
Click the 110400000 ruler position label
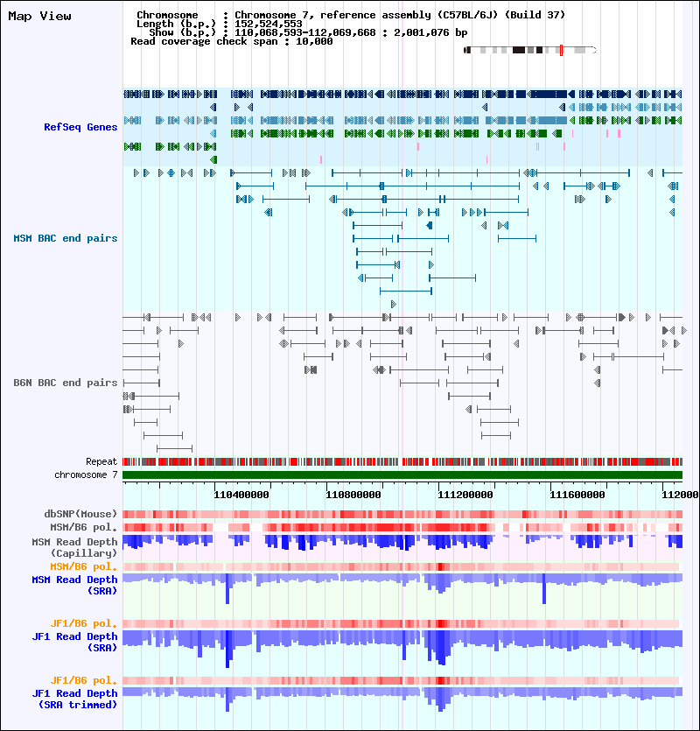pos(241,495)
